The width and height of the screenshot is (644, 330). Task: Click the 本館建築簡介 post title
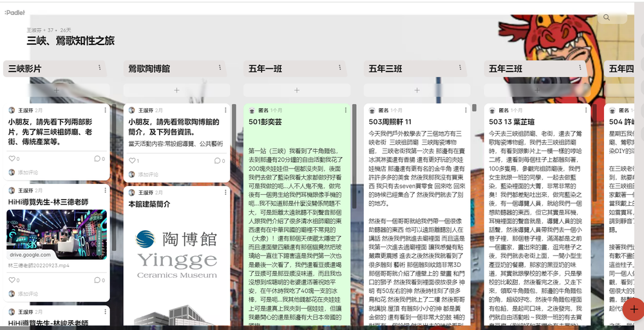pyautogui.click(x=149, y=204)
